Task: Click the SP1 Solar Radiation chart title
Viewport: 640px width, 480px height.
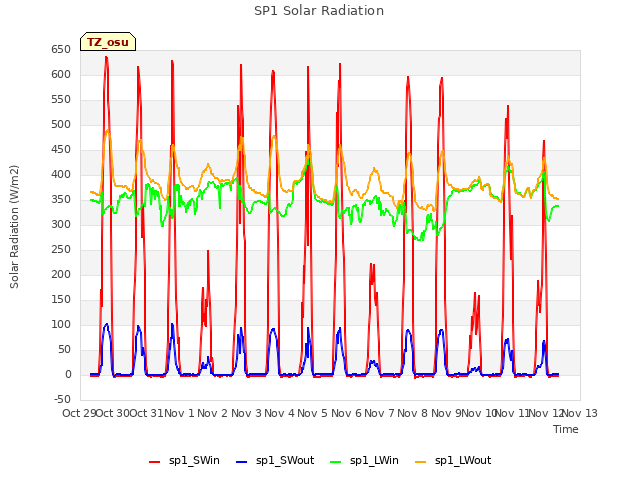Action: click(319, 11)
